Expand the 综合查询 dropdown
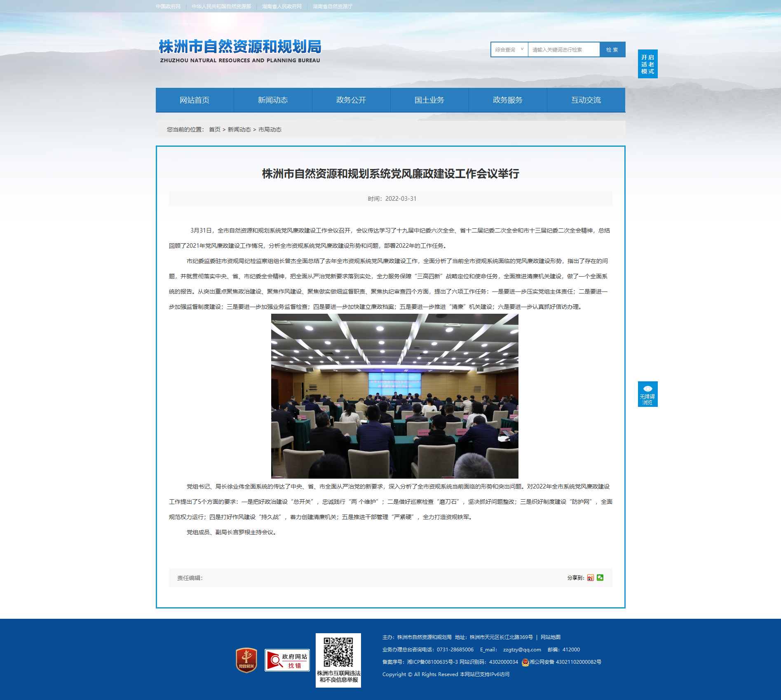 [x=509, y=49]
